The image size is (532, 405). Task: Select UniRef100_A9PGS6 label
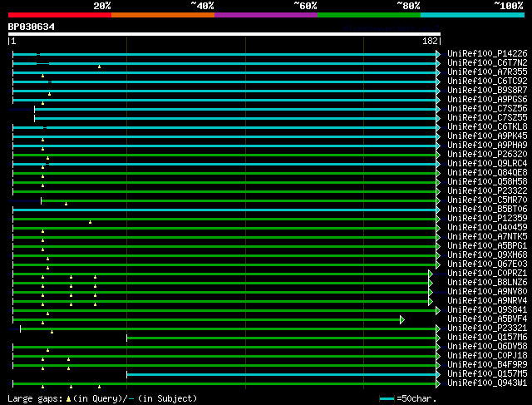pyautogui.click(x=487, y=100)
